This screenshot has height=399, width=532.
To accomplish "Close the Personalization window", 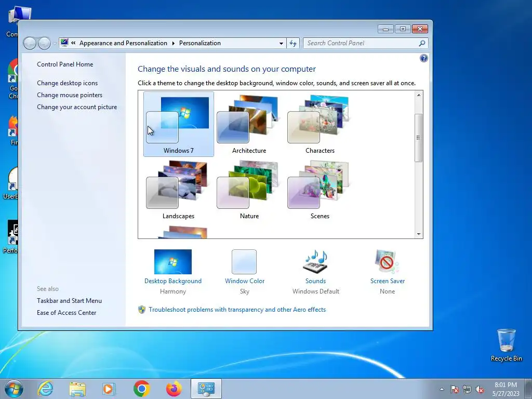I will pyautogui.click(x=420, y=29).
